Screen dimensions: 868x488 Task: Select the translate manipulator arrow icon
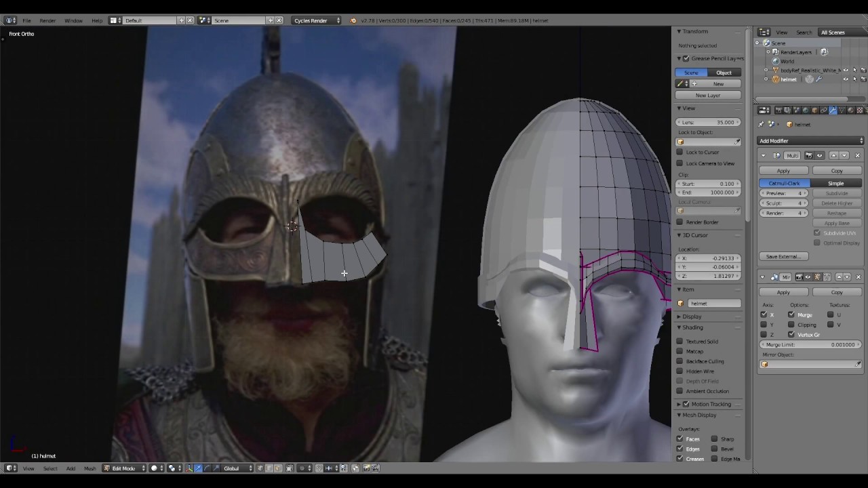(197, 468)
